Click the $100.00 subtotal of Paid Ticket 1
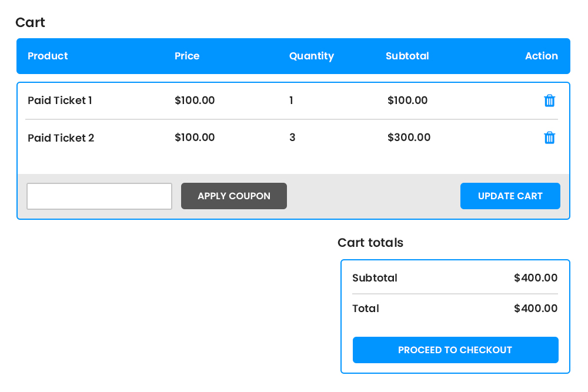This screenshot has height=392, width=588. coord(407,100)
